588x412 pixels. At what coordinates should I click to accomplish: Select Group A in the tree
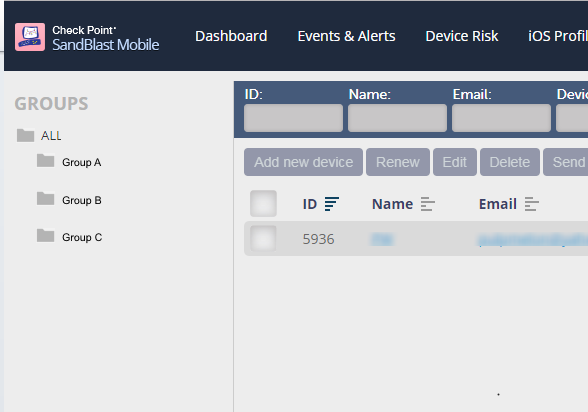click(x=82, y=162)
